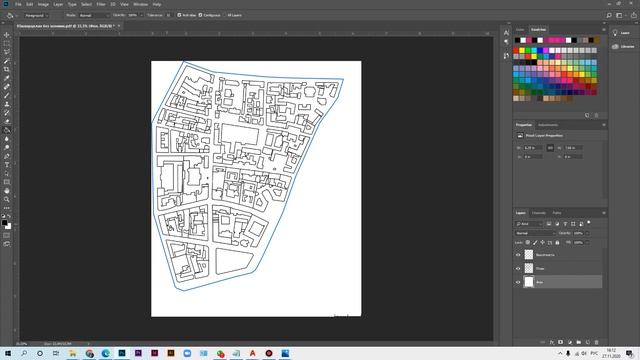
Task: Open the Layers panel Fill arrow
Action: coord(587,242)
